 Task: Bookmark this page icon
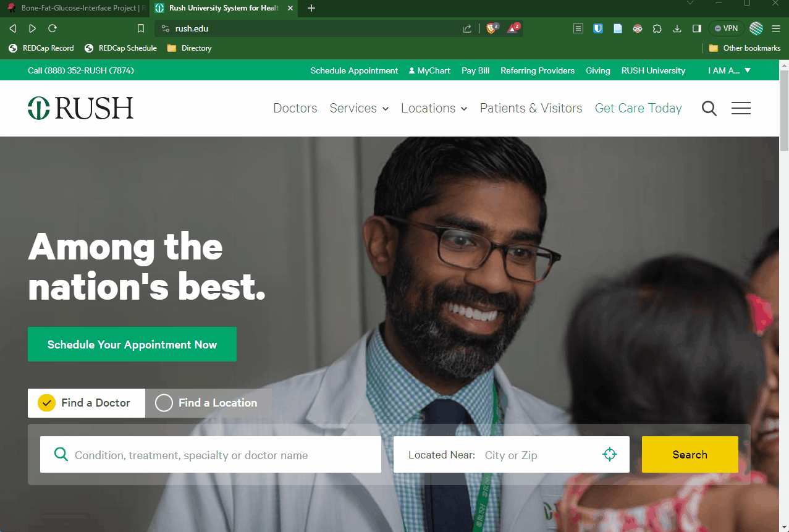point(141,28)
